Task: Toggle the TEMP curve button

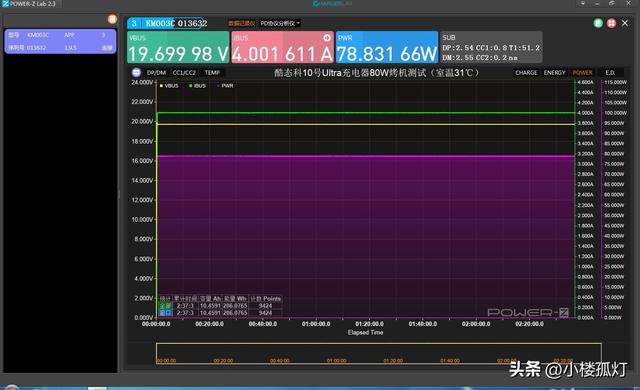Action: (x=212, y=73)
